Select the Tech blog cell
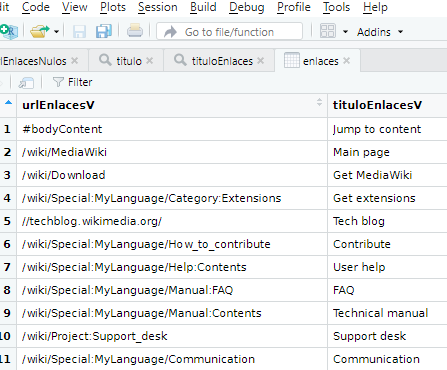This screenshot has height=370, width=447. click(387, 221)
